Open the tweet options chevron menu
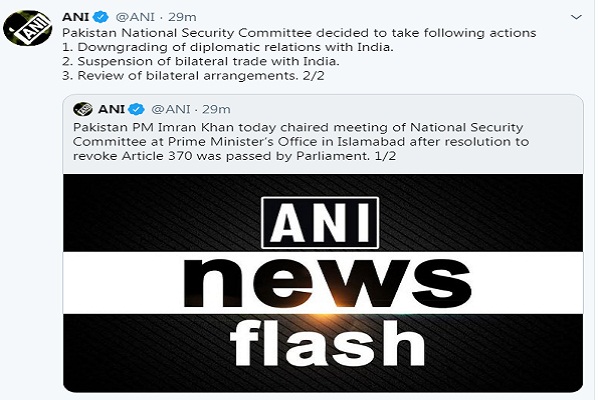This screenshot has height=400, width=600. (x=576, y=17)
